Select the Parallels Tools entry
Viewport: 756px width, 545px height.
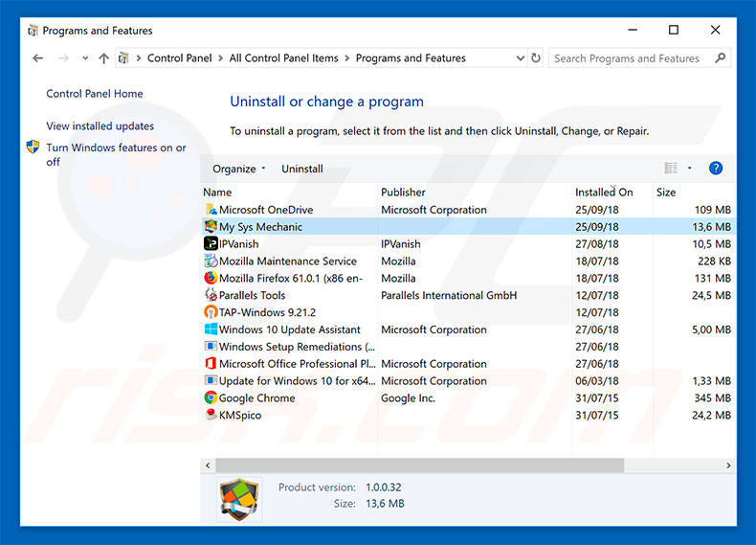468,295
